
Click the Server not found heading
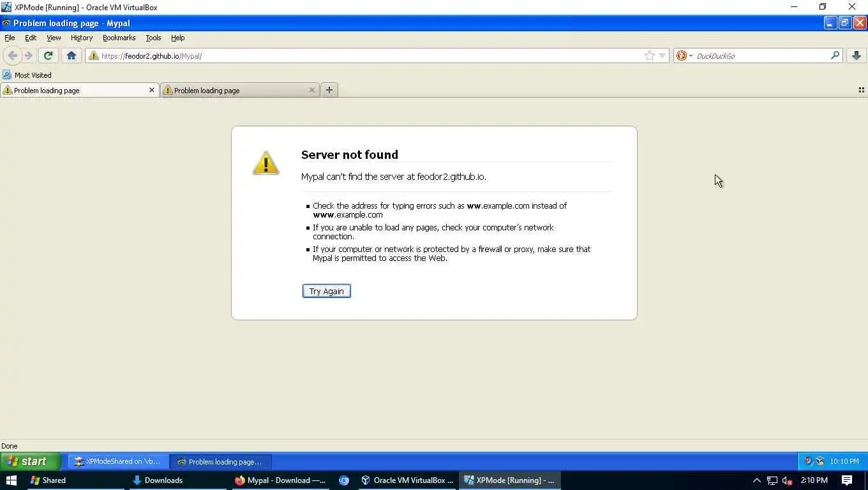tap(349, 154)
